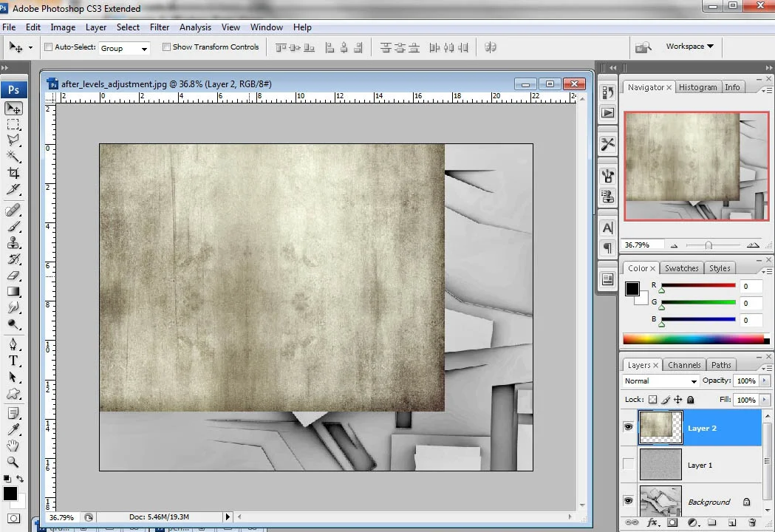This screenshot has width=775, height=532.
Task: Click the color spectrum ramp bar
Action: [693, 339]
